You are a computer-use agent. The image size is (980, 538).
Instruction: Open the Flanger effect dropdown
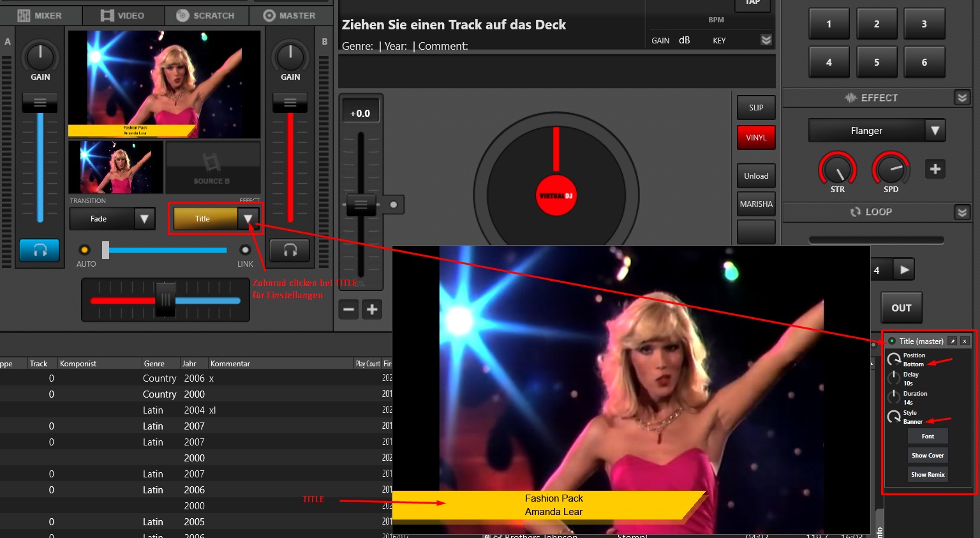tap(935, 131)
